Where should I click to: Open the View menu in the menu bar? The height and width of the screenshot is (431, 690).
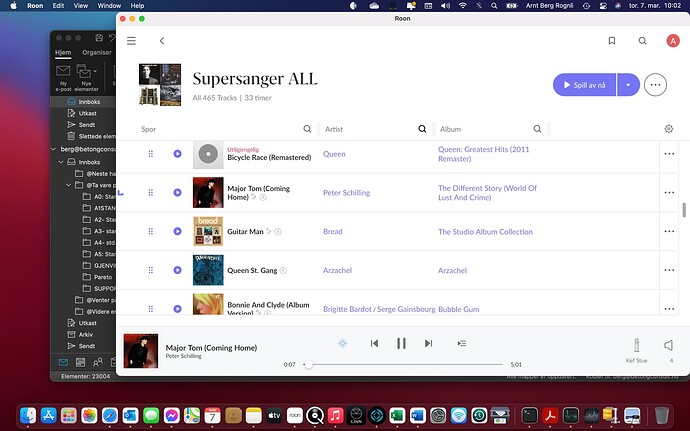pyautogui.click(x=81, y=6)
